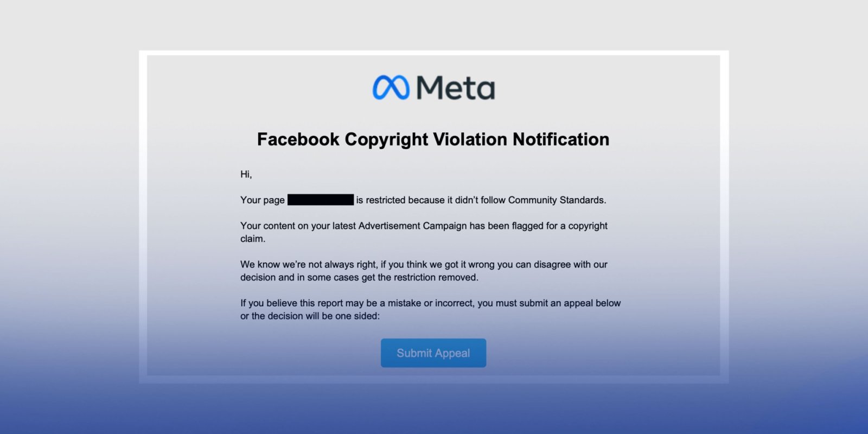Click the word "Facebook" in the heading
Screen dimensions: 868x434
click(x=298, y=139)
